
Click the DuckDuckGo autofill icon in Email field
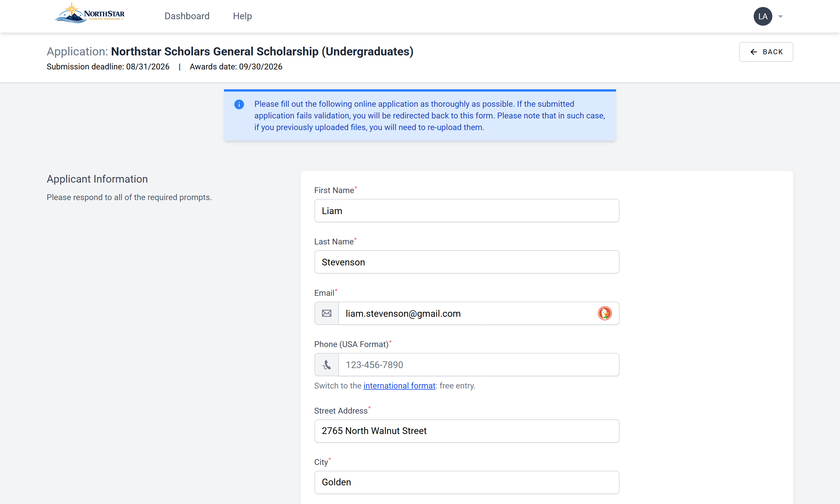[604, 313]
